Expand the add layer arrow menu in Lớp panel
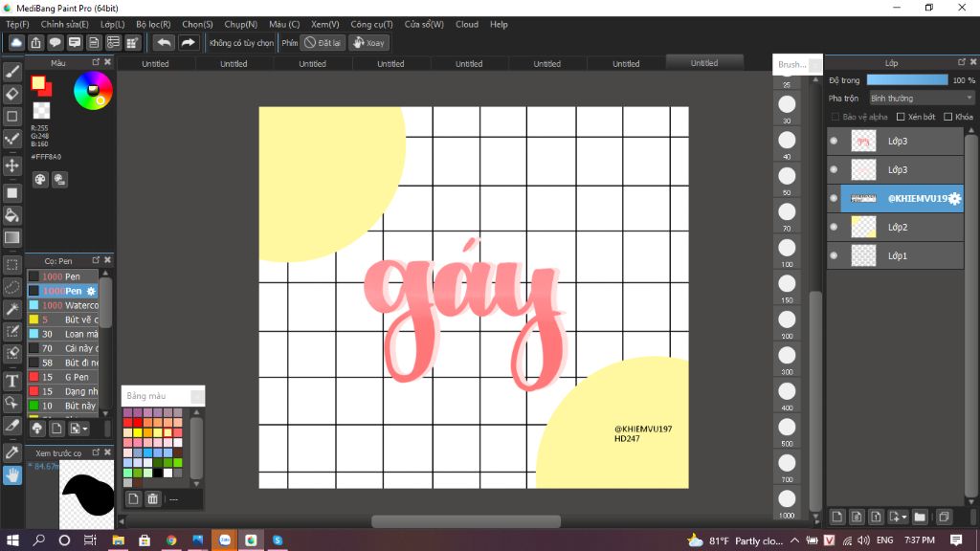This screenshot has height=551, width=980. pyautogui.click(x=898, y=517)
